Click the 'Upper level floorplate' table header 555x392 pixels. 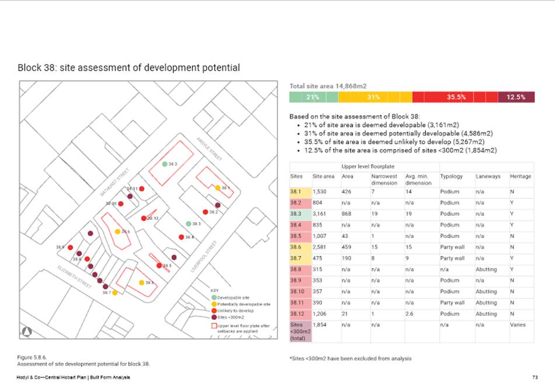coord(368,166)
